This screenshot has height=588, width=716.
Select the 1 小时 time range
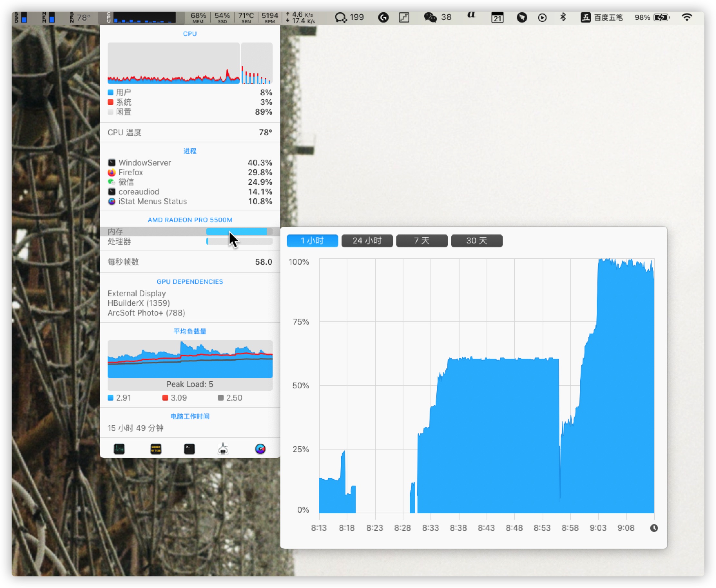pos(312,241)
